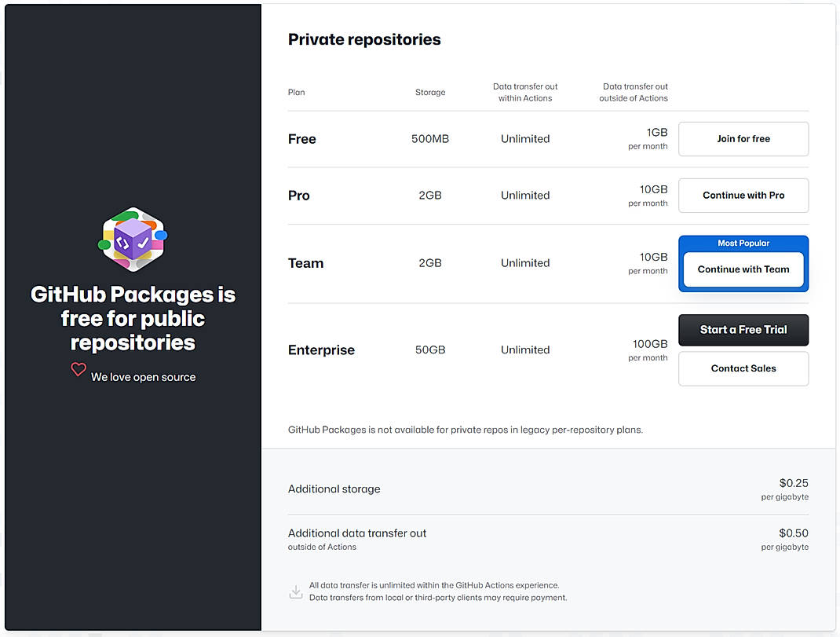Click the heart icon above 'We love open source'
840x637 pixels.
point(78,369)
